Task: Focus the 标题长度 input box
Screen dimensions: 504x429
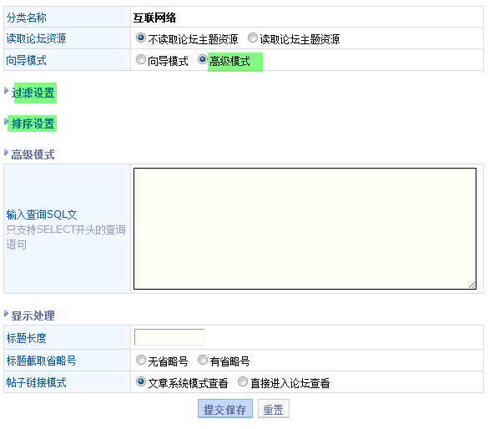Action: [169, 337]
